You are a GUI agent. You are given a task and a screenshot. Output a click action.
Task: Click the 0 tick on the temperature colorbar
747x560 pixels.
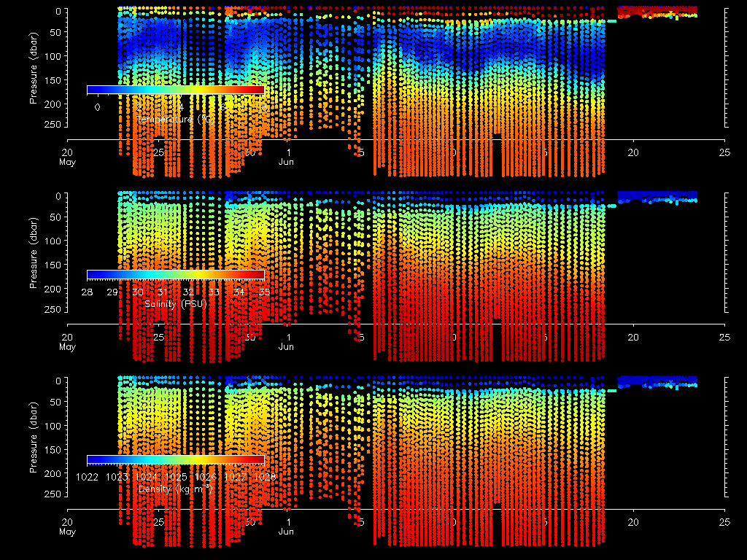[x=97, y=106]
